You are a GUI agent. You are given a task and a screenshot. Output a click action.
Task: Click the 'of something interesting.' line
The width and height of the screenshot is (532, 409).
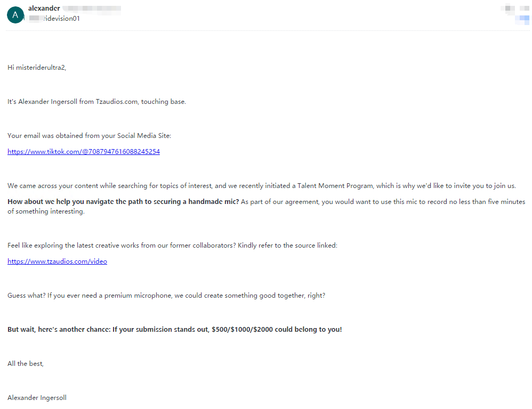[x=46, y=211]
